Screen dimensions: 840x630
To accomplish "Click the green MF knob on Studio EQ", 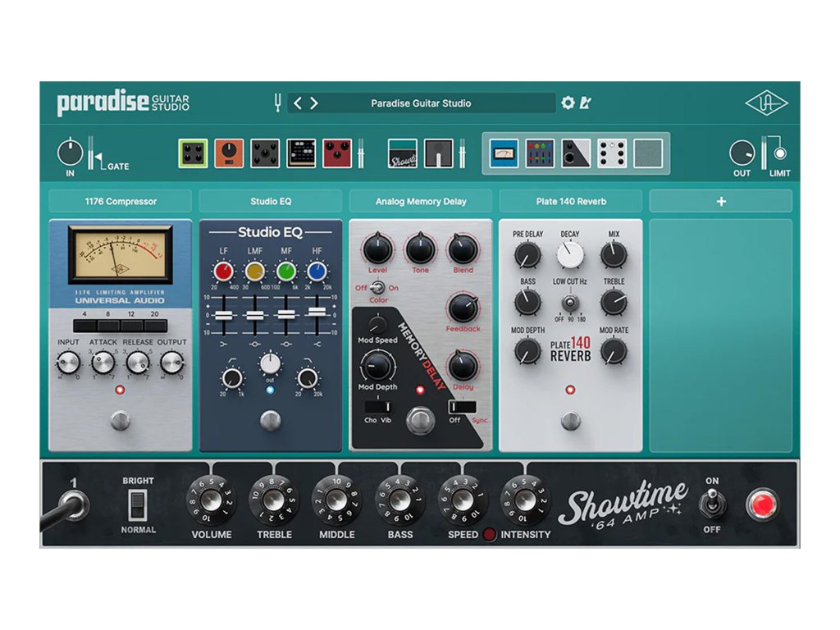I will pyautogui.click(x=286, y=272).
